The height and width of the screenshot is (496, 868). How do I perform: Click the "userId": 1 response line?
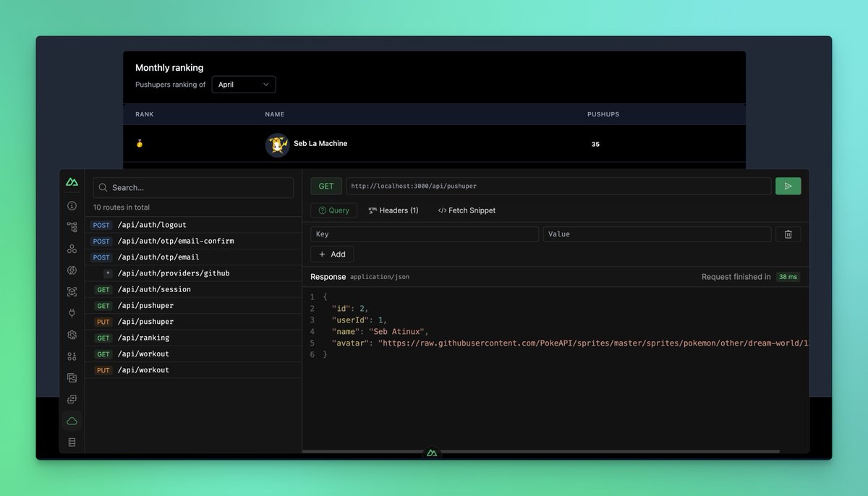tap(359, 320)
